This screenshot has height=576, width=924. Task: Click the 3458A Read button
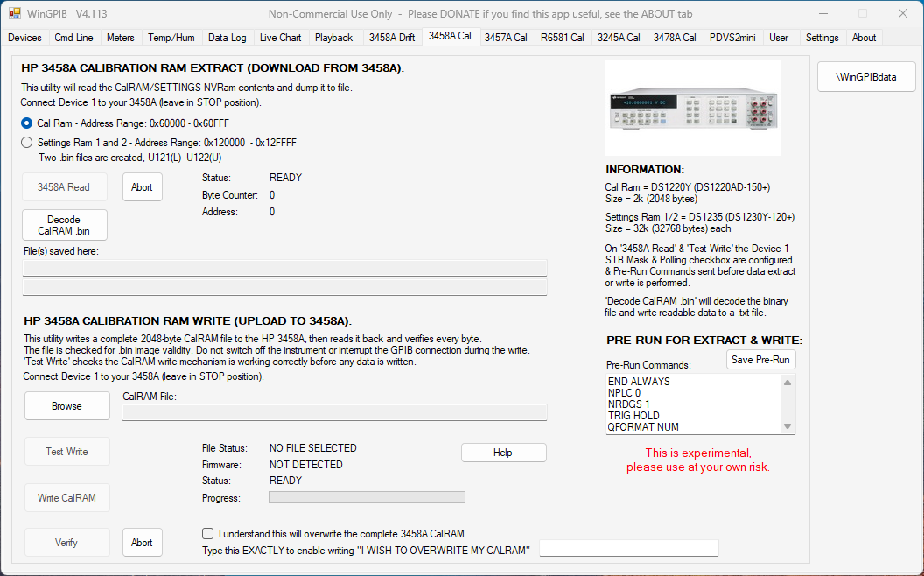(x=64, y=186)
